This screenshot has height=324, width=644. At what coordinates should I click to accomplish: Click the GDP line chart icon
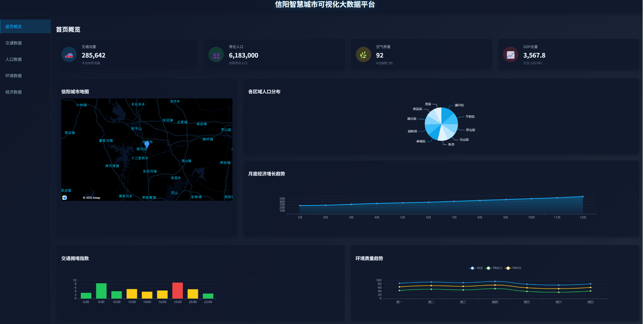(x=510, y=55)
